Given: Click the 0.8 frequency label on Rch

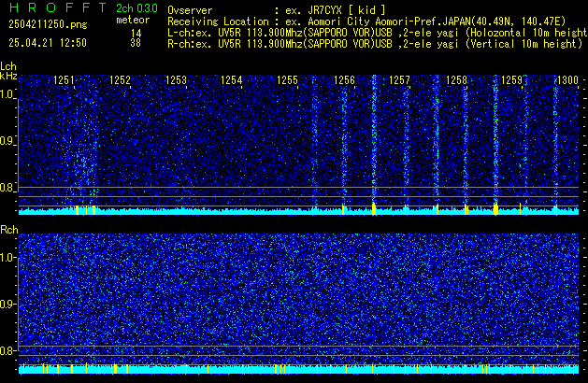Looking at the screenshot, I should coord(7,350).
